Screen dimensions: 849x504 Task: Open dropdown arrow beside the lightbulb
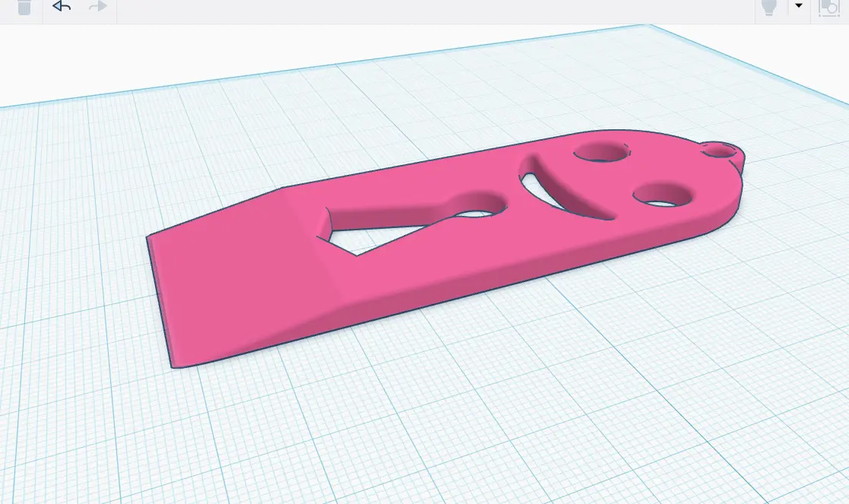pyautogui.click(x=799, y=6)
